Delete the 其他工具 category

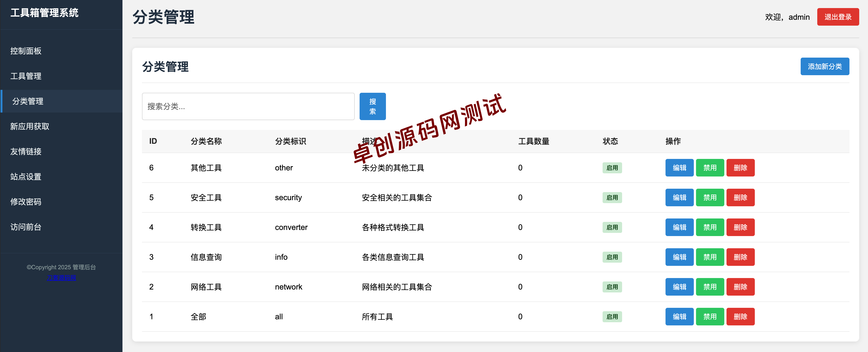pyautogui.click(x=740, y=167)
